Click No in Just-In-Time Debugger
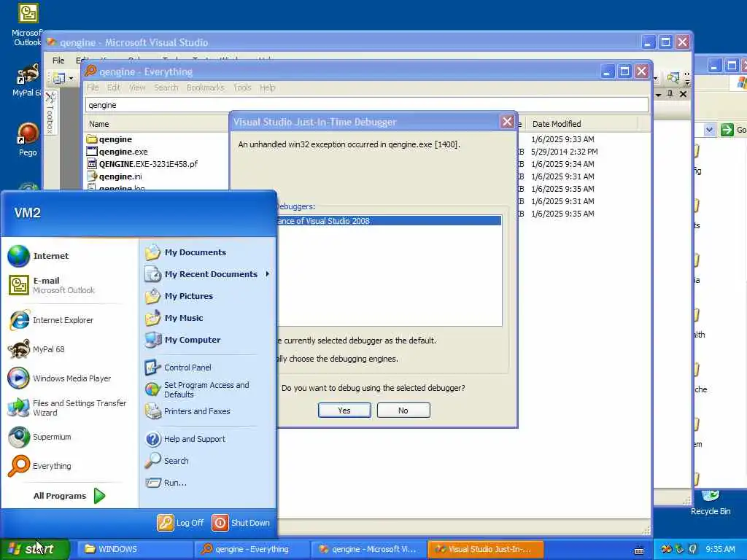Screen dimensions: 747x560 click(403, 411)
